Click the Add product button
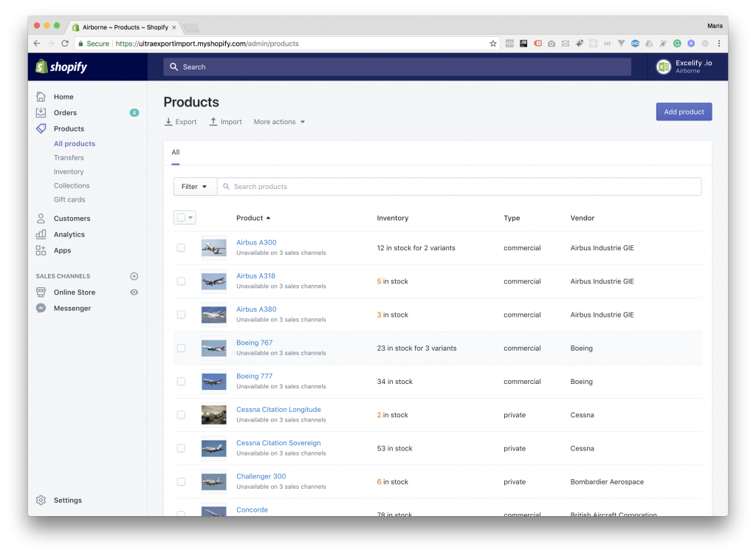 point(684,111)
